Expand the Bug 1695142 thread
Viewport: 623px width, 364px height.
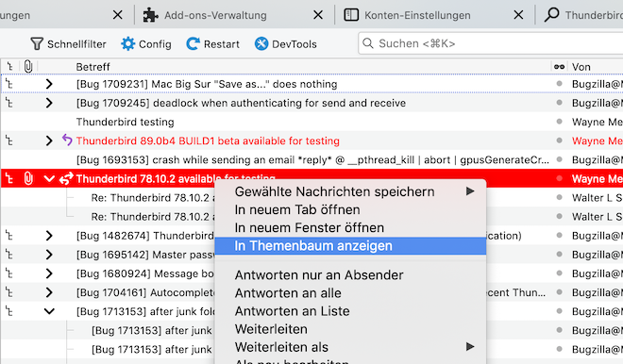coord(49,255)
